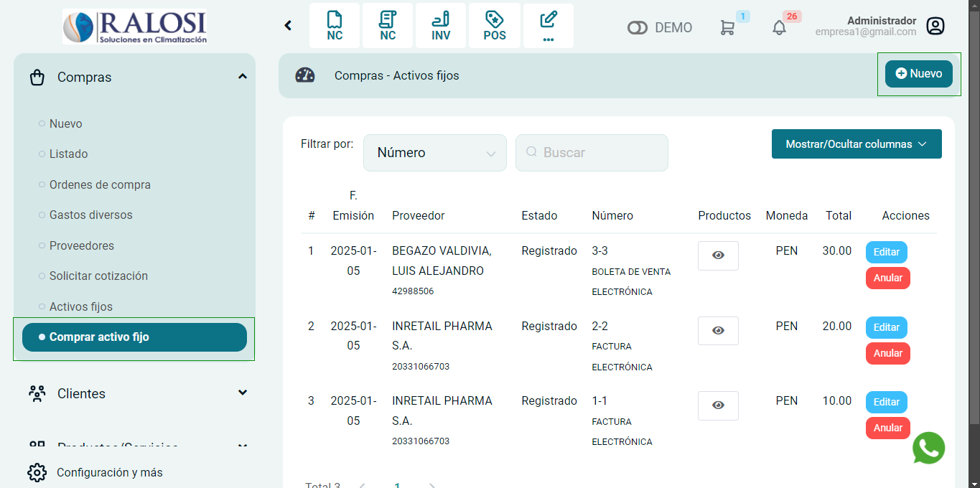Click the dashboard gauge icon

[305, 75]
